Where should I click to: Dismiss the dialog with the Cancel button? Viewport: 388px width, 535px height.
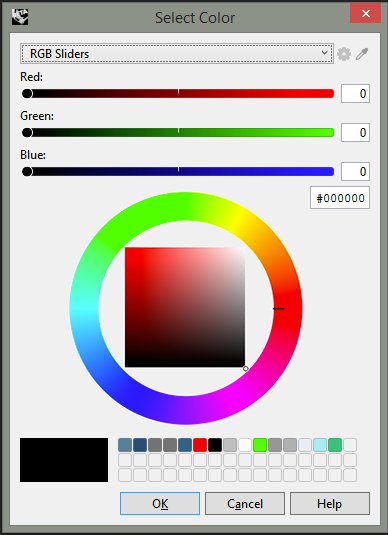(x=245, y=503)
